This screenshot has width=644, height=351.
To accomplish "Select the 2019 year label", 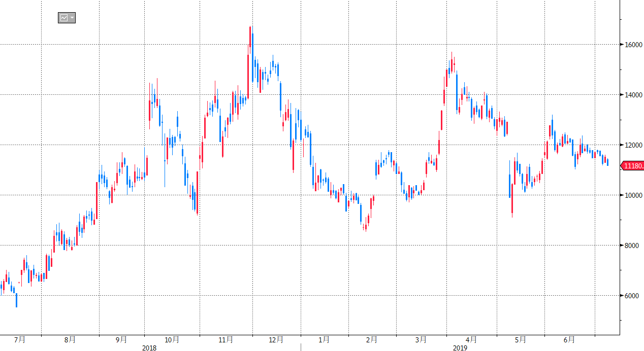I will (460, 348).
